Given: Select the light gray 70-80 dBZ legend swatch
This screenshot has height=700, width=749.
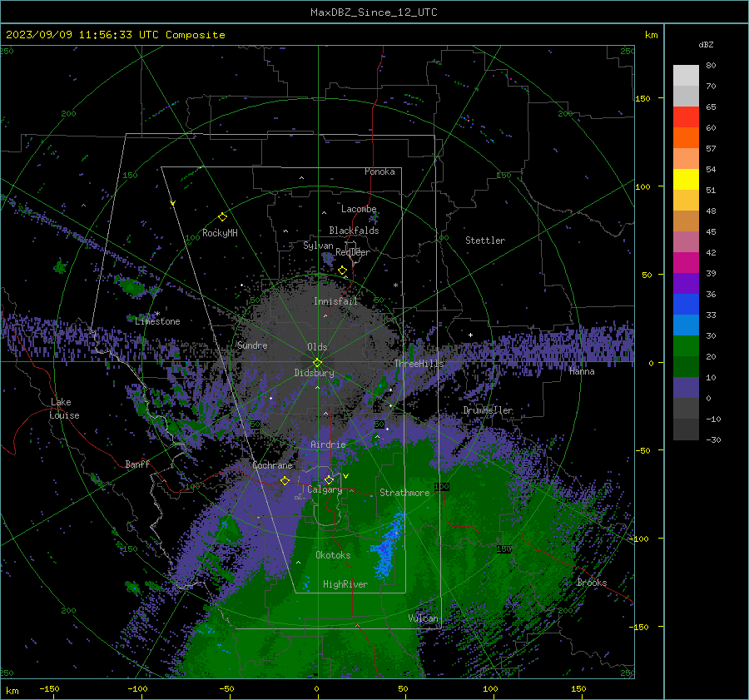Looking at the screenshot, I should tap(686, 76).
